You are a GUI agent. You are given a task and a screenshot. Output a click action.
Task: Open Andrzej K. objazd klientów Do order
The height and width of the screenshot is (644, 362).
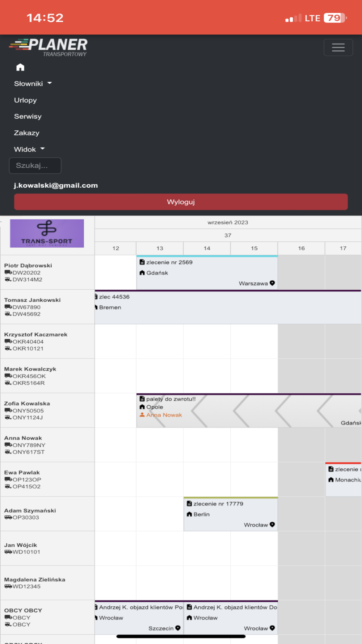231,617
